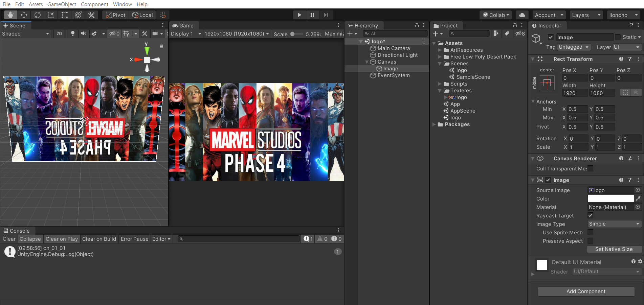Select the Move tool
Screen dimensions: 644x305
(24, 15)
